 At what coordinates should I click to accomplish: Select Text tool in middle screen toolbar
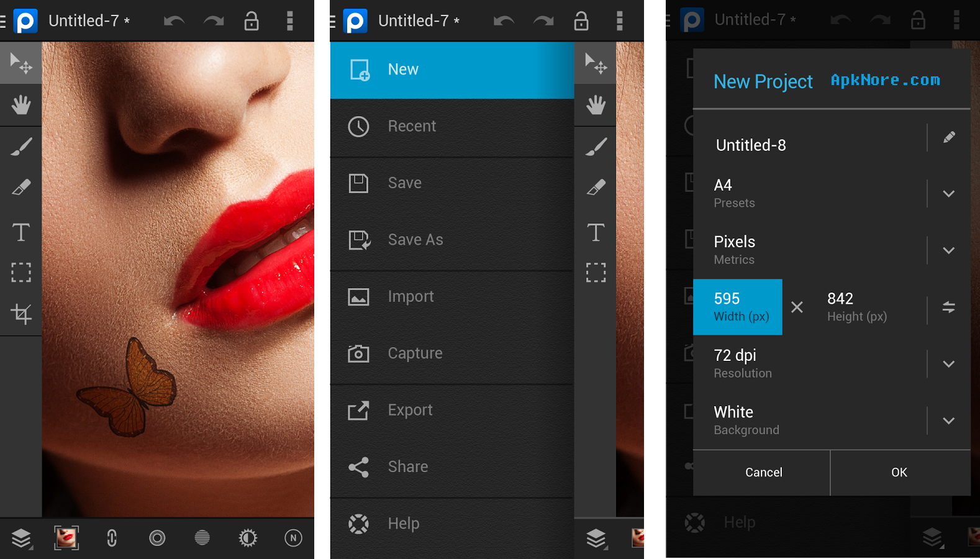pyautogui.click(x=596, y=232)
